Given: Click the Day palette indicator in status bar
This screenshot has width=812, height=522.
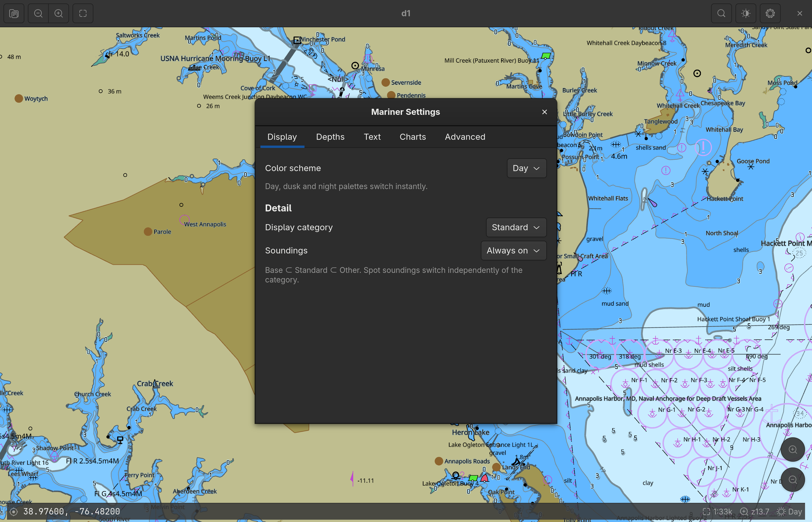Looking at the screenshot, I should click(x=789, y=512).
